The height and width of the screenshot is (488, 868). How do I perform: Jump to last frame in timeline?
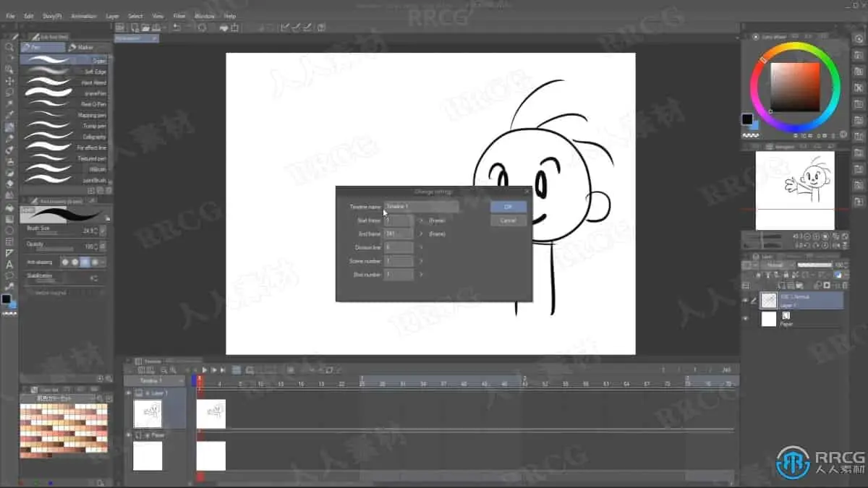tap(224, 369)
